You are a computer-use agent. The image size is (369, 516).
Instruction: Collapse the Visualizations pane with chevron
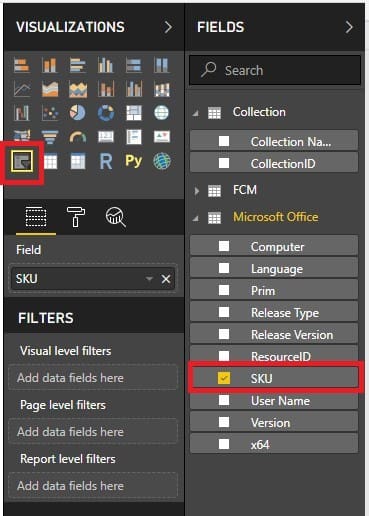[x=168, y=27]
